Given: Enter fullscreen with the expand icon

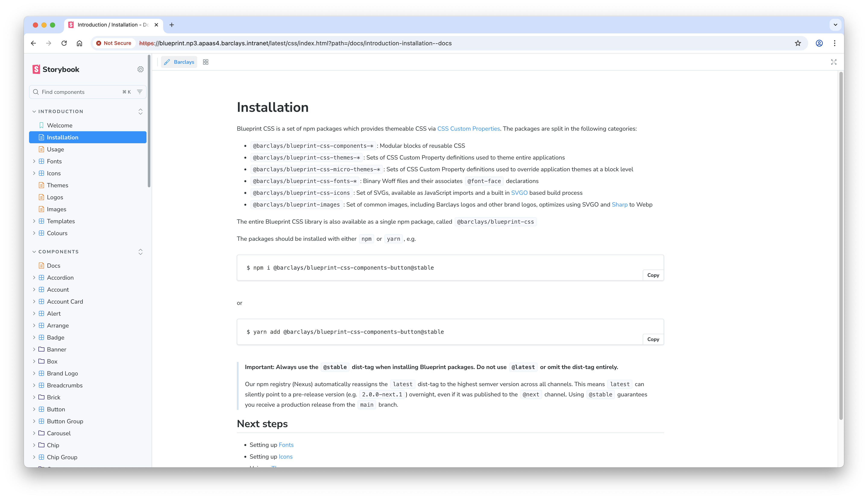Looking at the screenshot, I should [x=834, y=62].
